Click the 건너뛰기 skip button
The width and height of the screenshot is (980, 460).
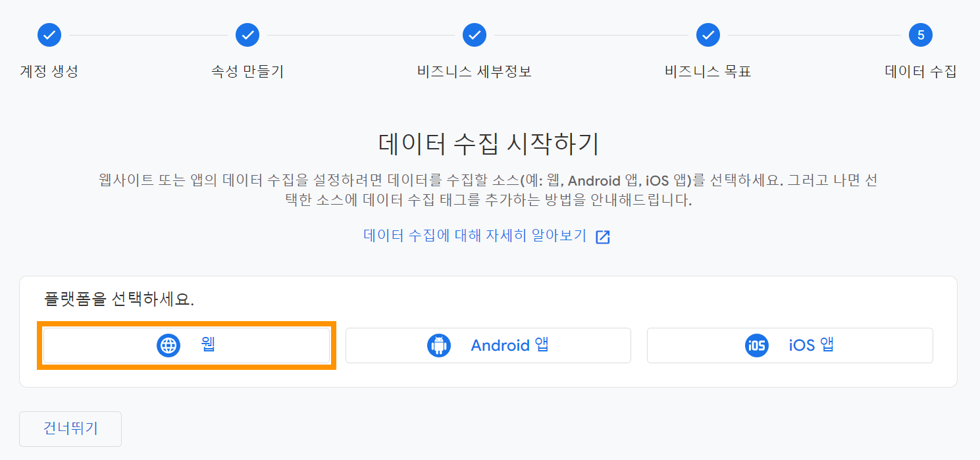pos(70,429)
